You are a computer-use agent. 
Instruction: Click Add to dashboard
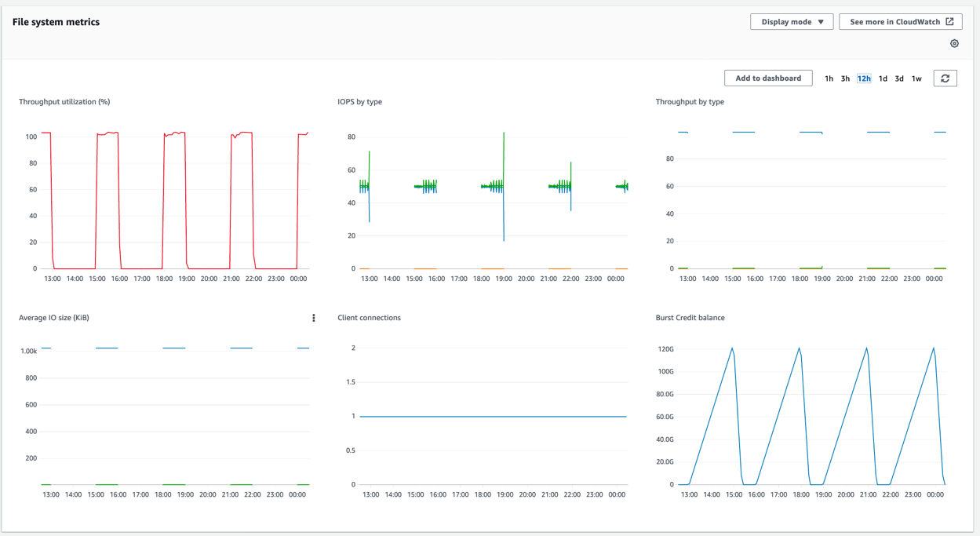click(768, 78)
